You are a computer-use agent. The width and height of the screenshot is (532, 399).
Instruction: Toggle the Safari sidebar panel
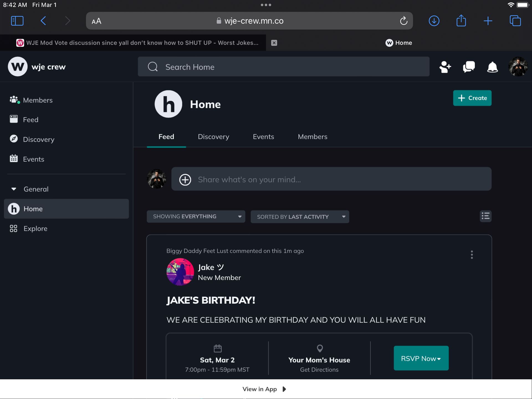pyautogui.click(x=17, y=21)
